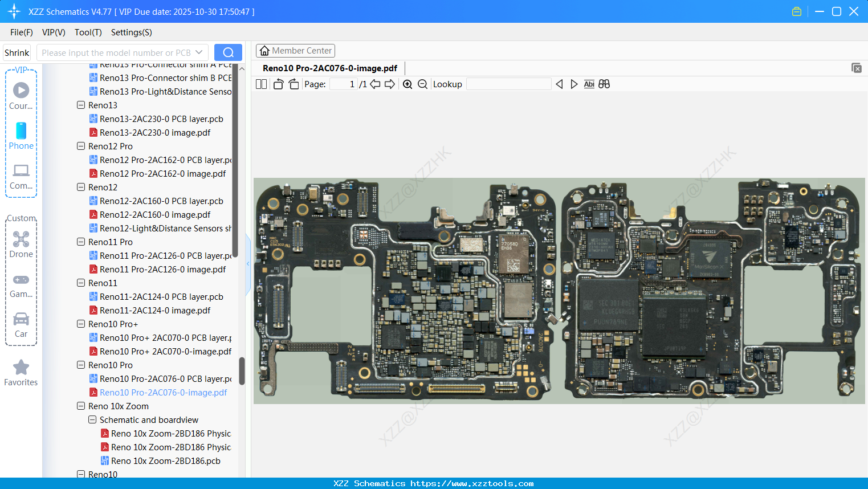The height and width of the screenshot is (489, 868).
Task: Click Shrink to toggle the sidebar
Action: [17, 52]
